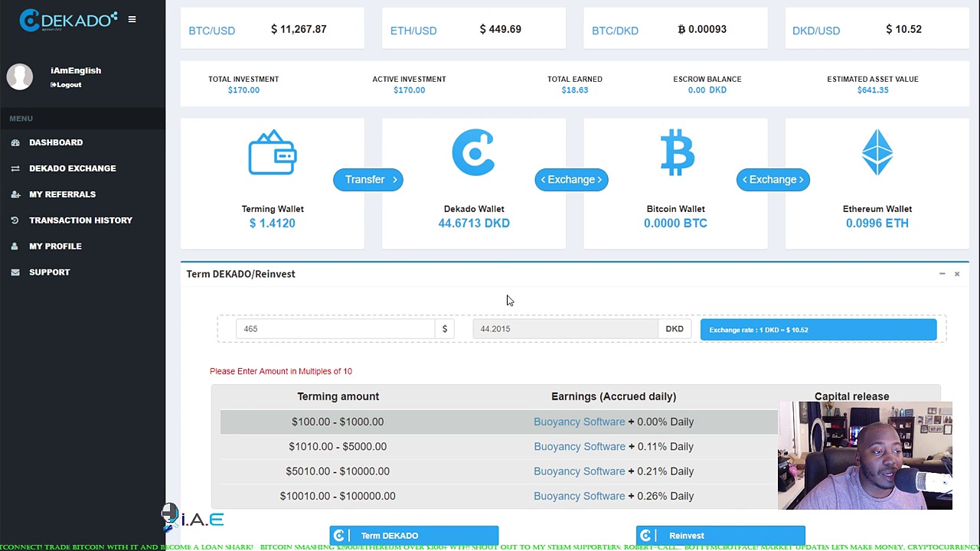980x551 pixels.
Task: Click the Dekado logo
Action: pos(68,20)
